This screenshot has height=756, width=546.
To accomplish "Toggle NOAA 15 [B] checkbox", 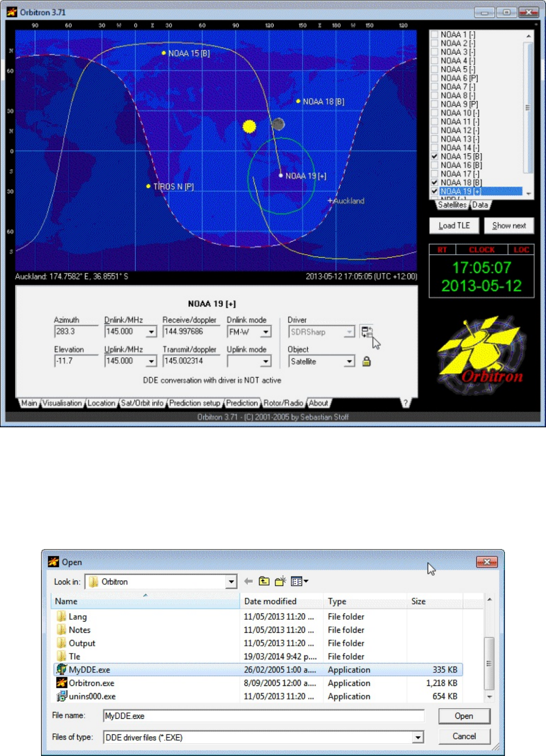I will 434,156.
